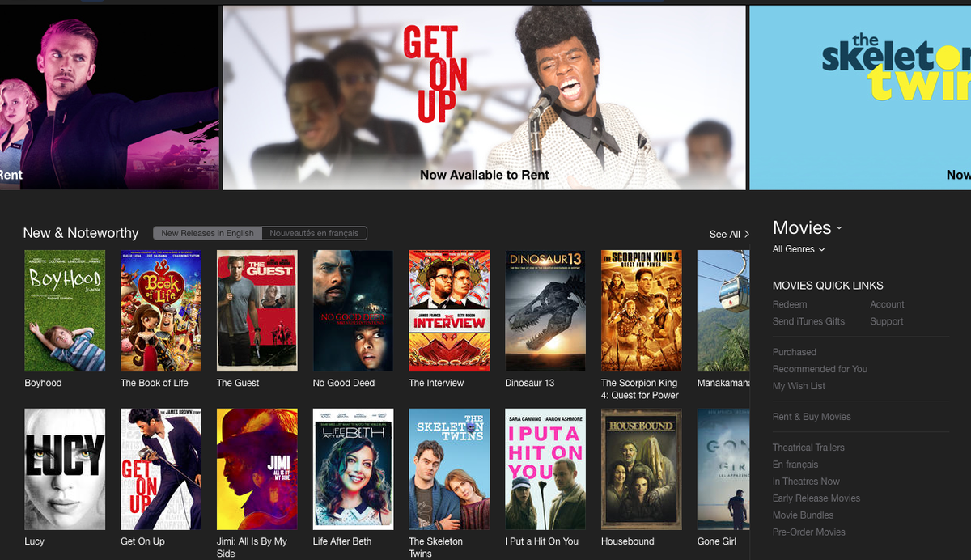
Task: Click the Gone Girl title text
Action: pyautogui.click(x=717, y=541)
